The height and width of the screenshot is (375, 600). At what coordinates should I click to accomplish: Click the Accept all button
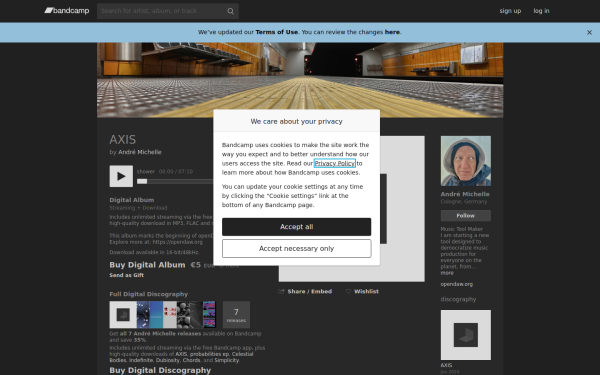click(297, 227)
